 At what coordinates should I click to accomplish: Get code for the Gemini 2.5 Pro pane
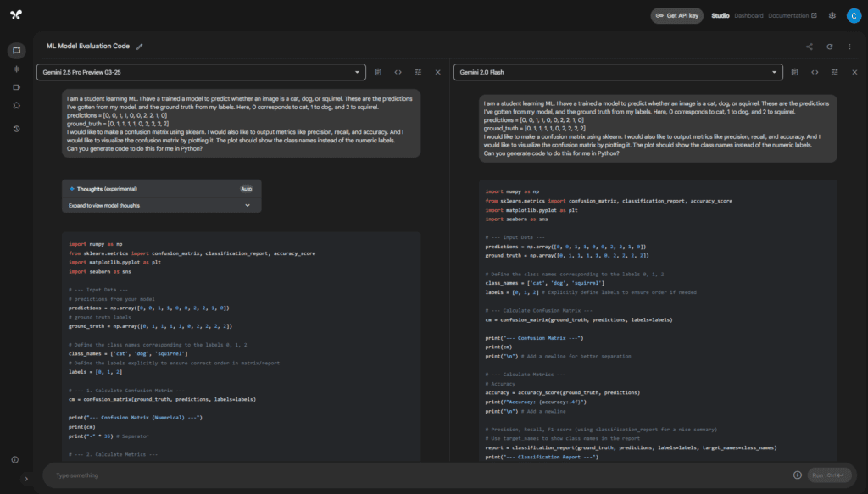point(398,72)
